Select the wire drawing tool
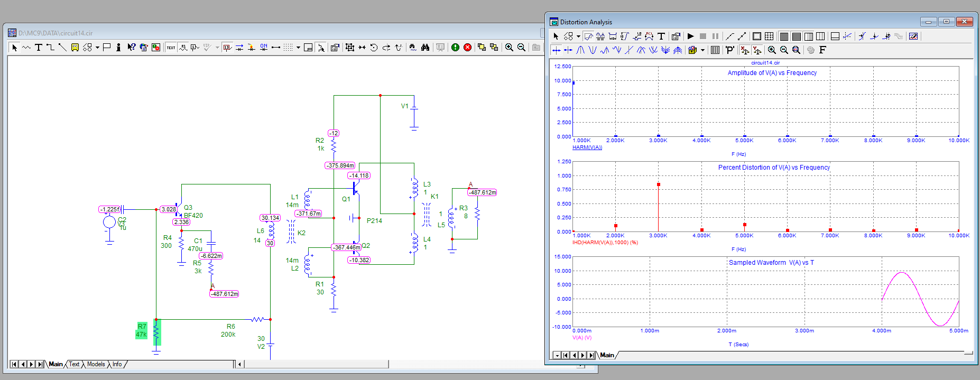 (50, 48)
